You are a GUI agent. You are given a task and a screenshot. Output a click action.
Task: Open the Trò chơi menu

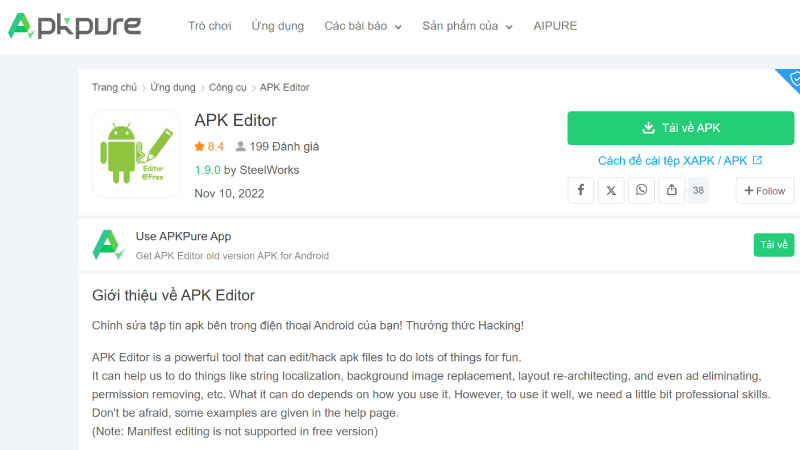pos(210,26)
